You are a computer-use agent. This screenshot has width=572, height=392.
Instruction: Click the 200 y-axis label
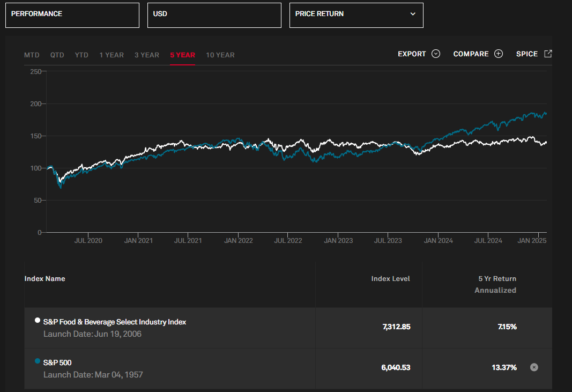[x=36, y=104]
